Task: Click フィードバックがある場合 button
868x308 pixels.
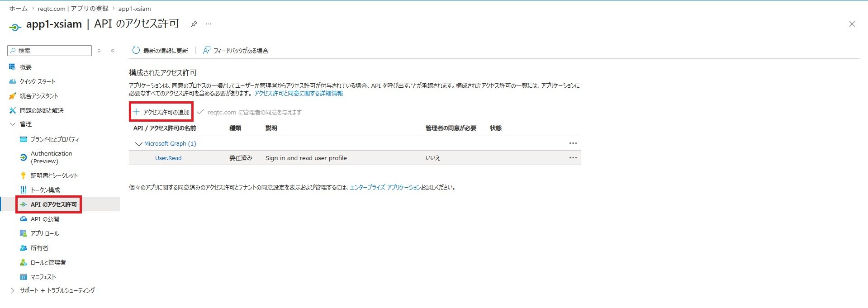Action: (x=235, y=51)
